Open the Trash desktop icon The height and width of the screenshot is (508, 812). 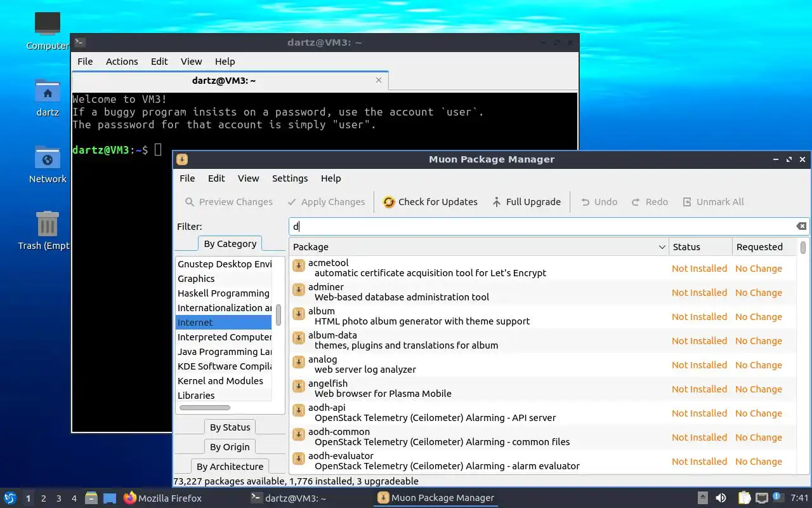(x=48, y=231)
